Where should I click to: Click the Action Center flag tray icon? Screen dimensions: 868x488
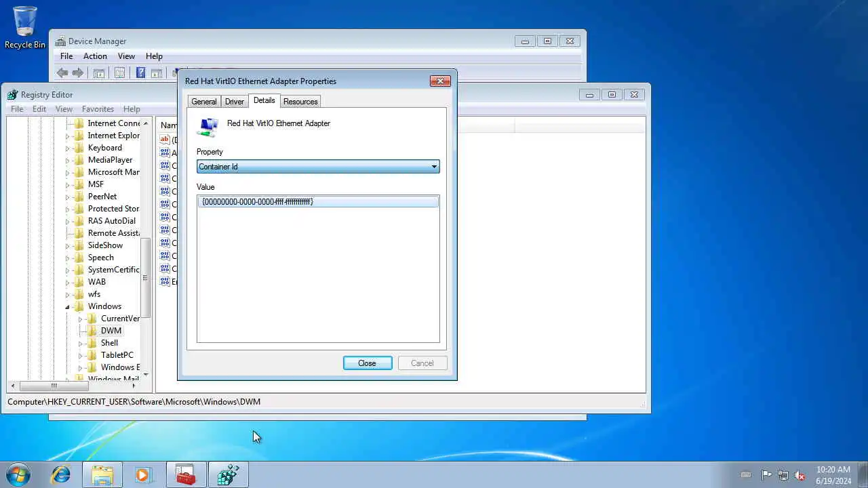click(x=766, y=475)
